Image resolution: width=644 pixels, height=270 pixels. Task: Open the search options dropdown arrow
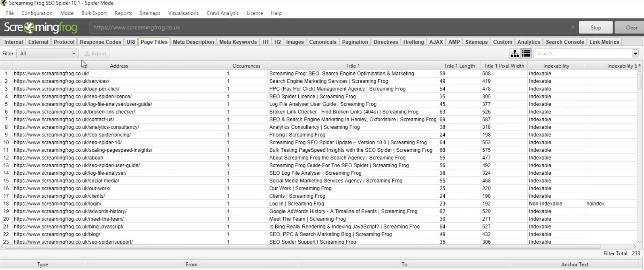pos(635,54)
